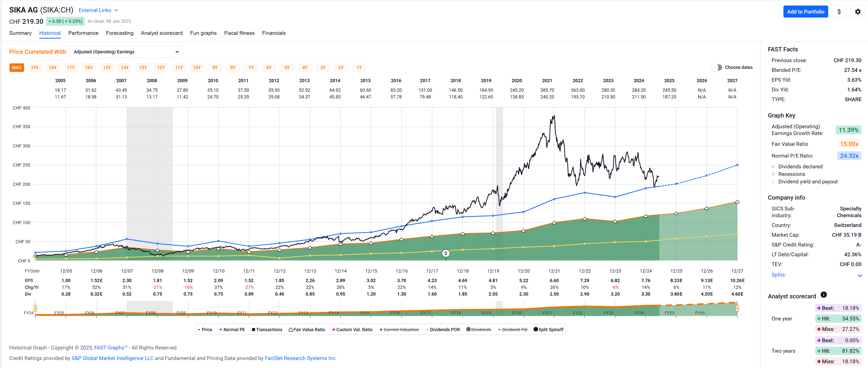
Task: Select the 5Y time range button
Action: tap(287, 67)
